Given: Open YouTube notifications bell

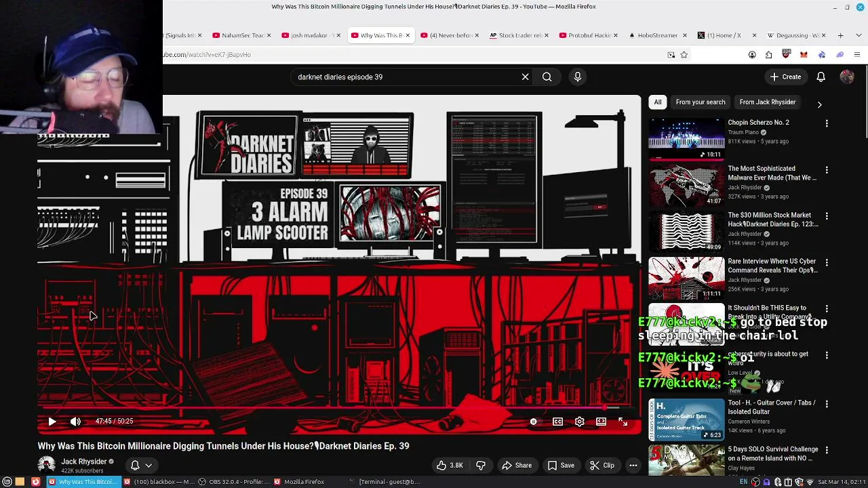Looking at the screenshot, I should click(821, 77).
